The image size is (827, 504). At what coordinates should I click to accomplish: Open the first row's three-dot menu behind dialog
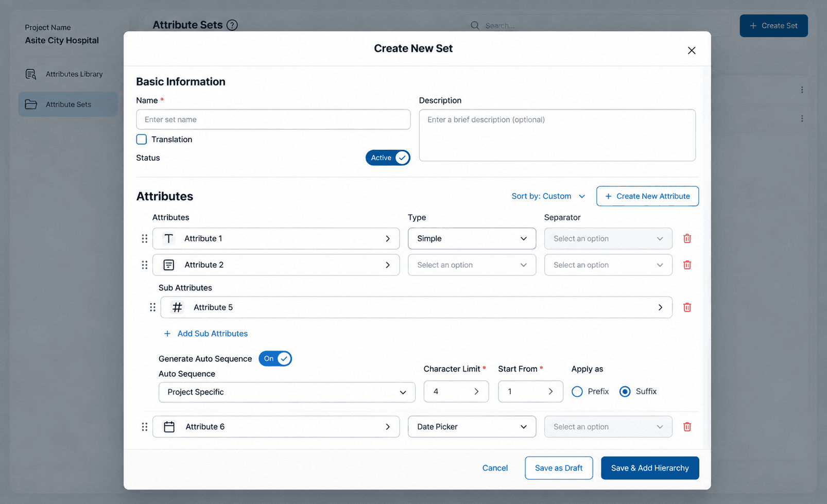point(802,90)
